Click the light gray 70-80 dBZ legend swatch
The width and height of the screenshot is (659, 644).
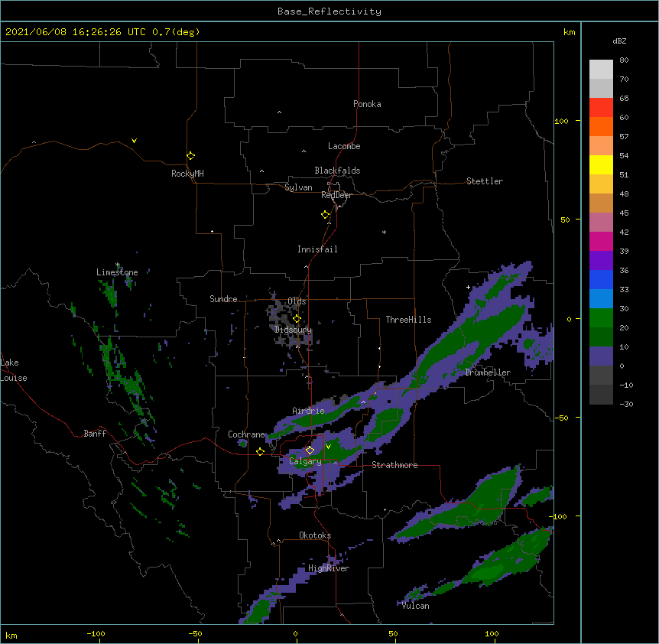[x=601, y=69]
